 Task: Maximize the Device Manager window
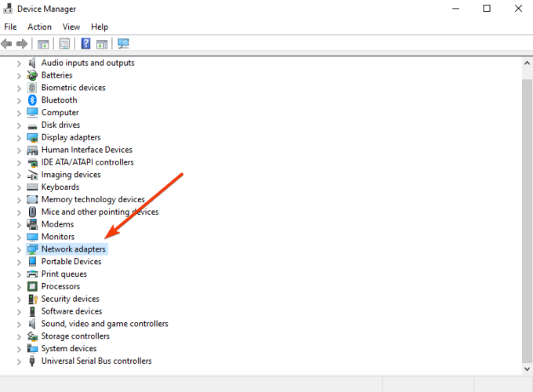[x=487, y=9]
